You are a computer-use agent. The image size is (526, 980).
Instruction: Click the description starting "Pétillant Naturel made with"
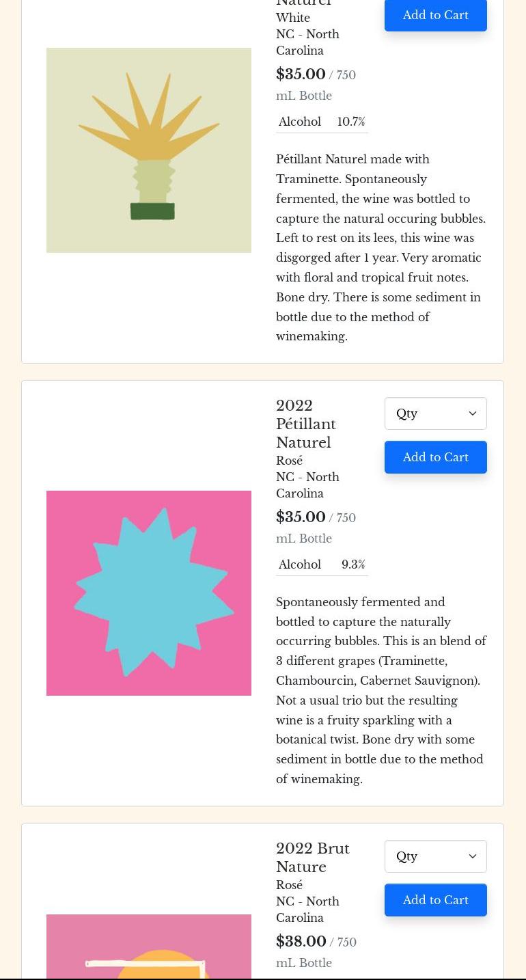[x=380, y=247]
